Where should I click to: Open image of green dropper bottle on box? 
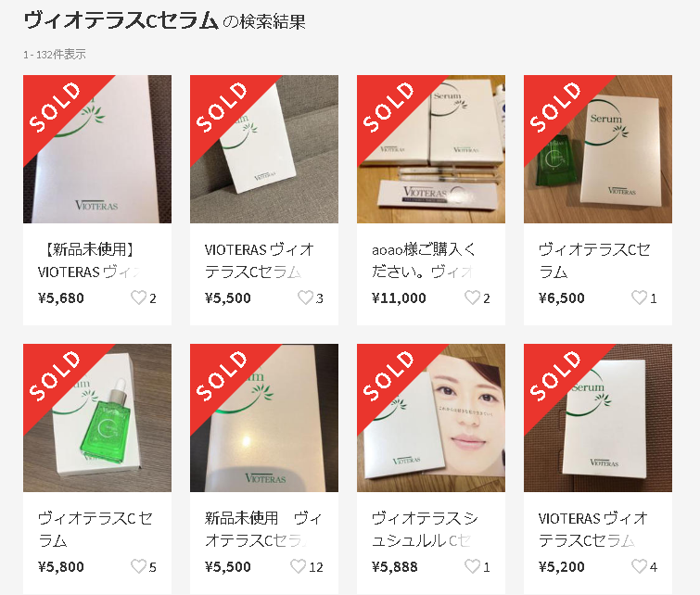click(x=97, y=418)
